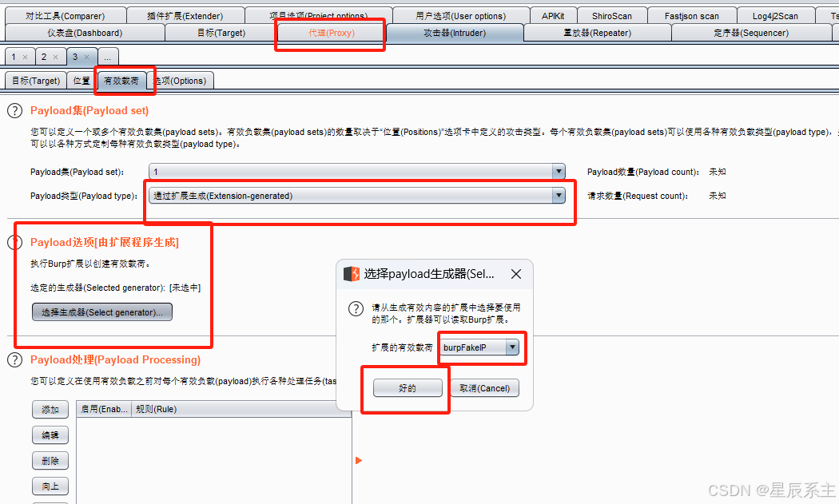The width and height of the screenshot is (839, 504).
Task: Switch to the APIKit tab
Action: pos(553,16)
